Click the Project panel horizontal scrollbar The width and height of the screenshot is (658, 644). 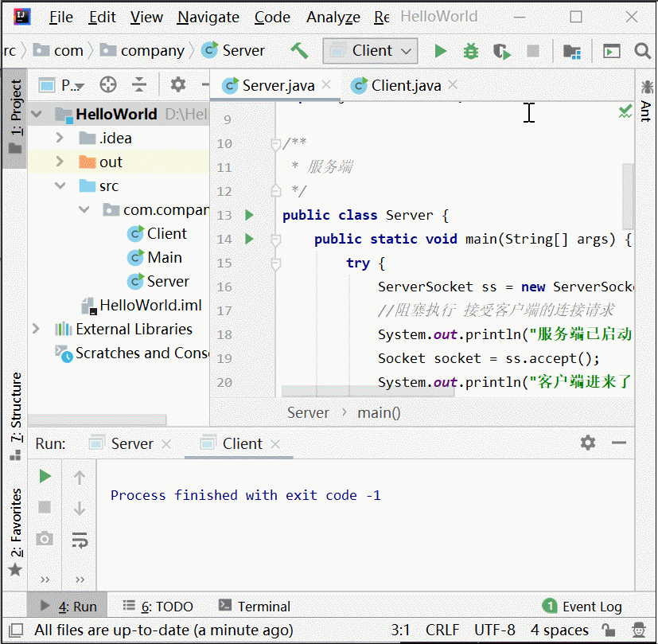97,420
